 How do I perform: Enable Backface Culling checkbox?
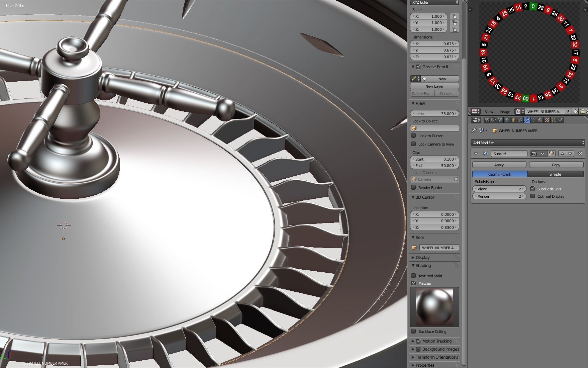413,331
